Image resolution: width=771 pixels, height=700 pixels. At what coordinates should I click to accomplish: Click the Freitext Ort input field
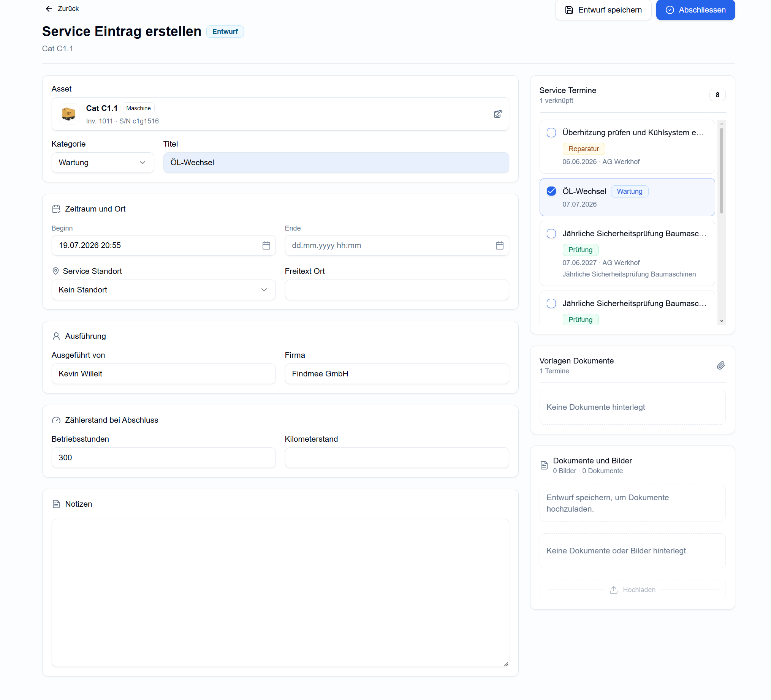397,290
